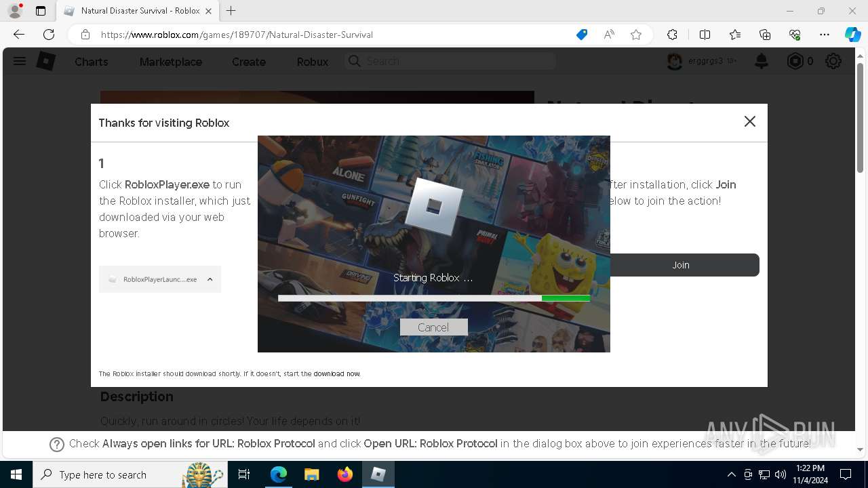The height and width of the screenshot is (488, 868).
Task: Click the Roblox logo home icon
Action: (x=45, y=62)
